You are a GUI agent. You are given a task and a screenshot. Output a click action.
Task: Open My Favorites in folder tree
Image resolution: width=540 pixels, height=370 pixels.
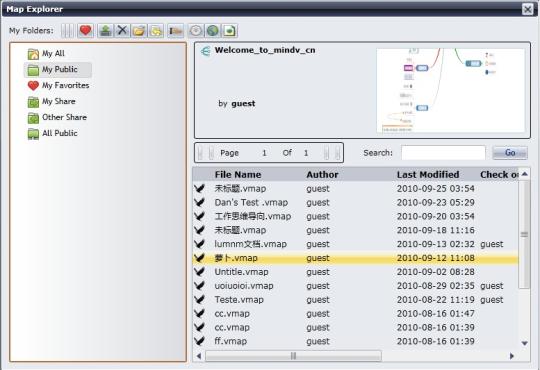point(58,85)
